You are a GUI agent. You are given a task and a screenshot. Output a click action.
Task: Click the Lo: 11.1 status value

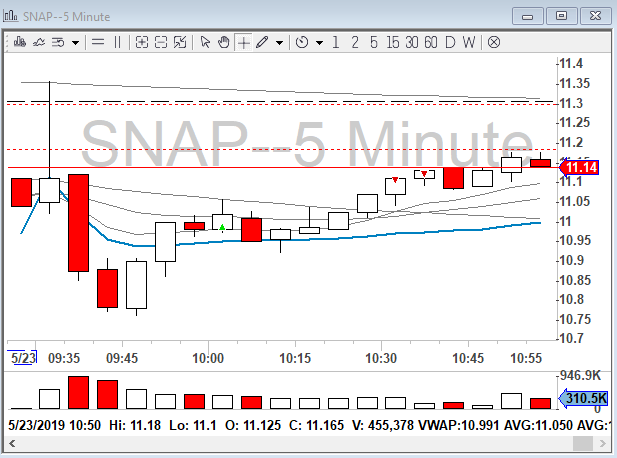[x=193, y=425]
